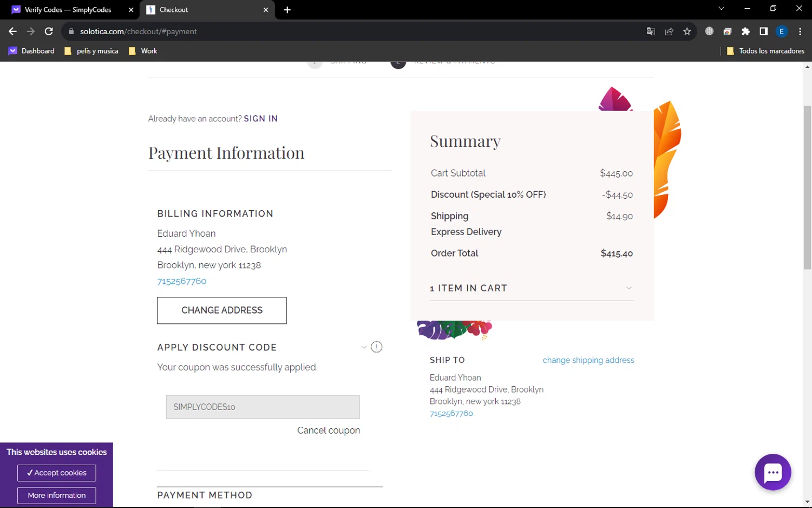Bookmark this page with the star icon
Image resolution: width=812 pixels, height=508 pixels.
pos(687,31)
